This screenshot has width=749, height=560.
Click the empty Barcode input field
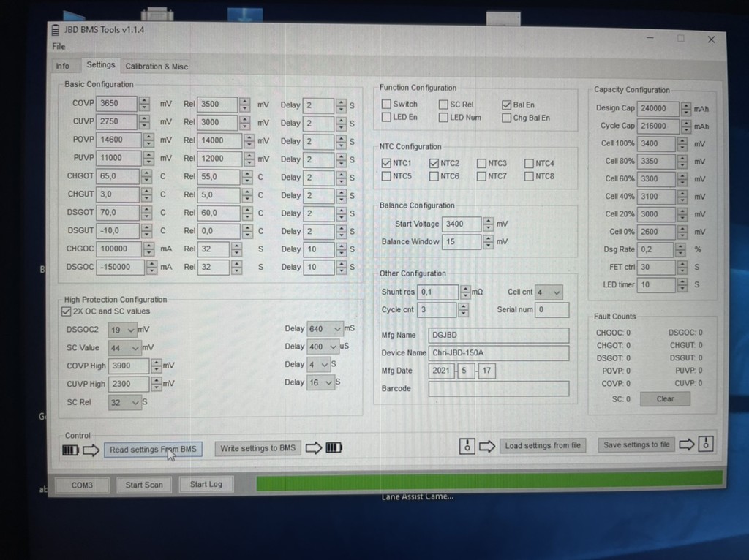click(x=499, y=389)
